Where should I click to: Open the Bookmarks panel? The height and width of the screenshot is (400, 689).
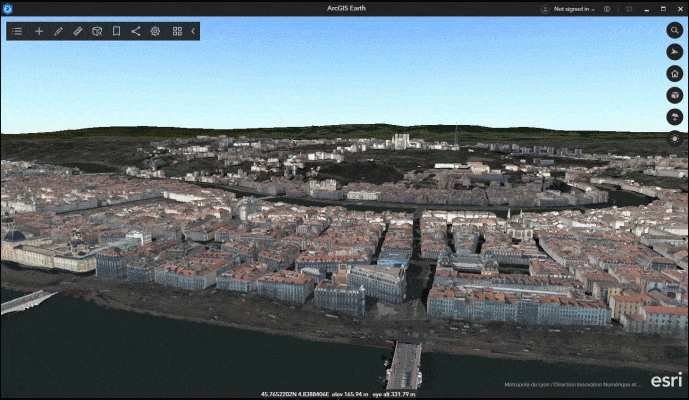[116, 31]
